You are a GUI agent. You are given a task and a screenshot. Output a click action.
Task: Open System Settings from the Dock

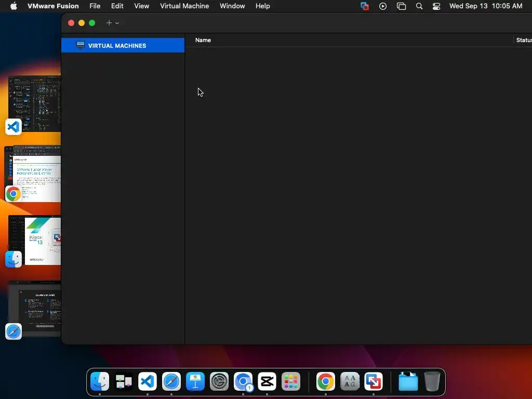click(x=219, y=381)
